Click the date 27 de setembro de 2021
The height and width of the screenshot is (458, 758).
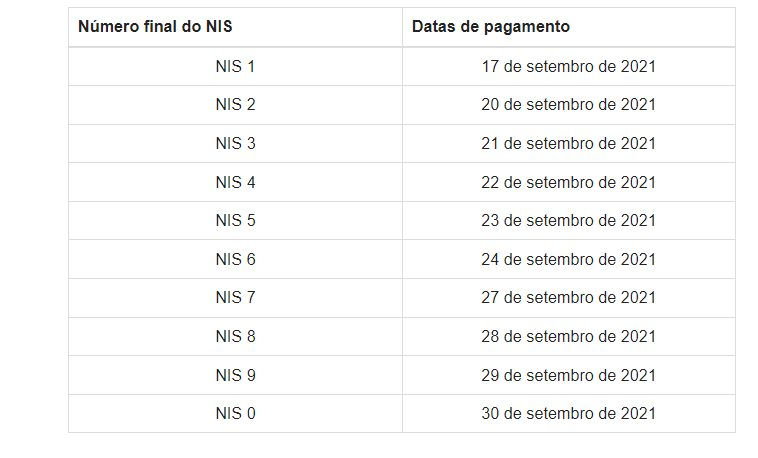tap(568, 298)
